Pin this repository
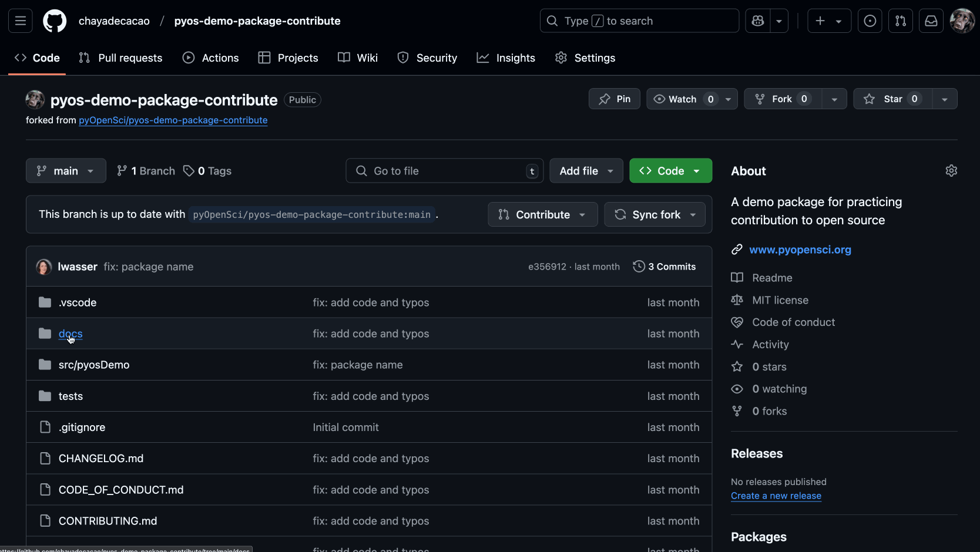Image resolution: width=980 pixels, height=552 pixels. tap(615, 99)
